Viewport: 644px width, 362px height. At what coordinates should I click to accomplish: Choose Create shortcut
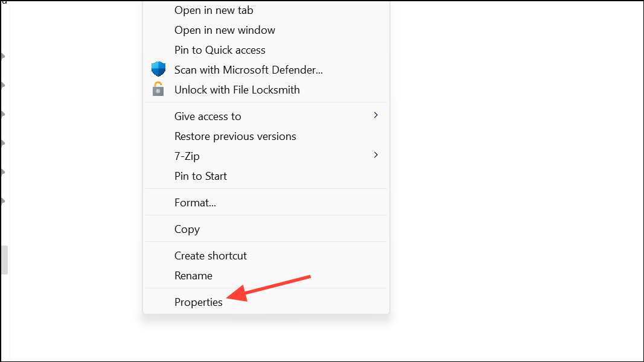pyautogui.click(x=210, y=256)
